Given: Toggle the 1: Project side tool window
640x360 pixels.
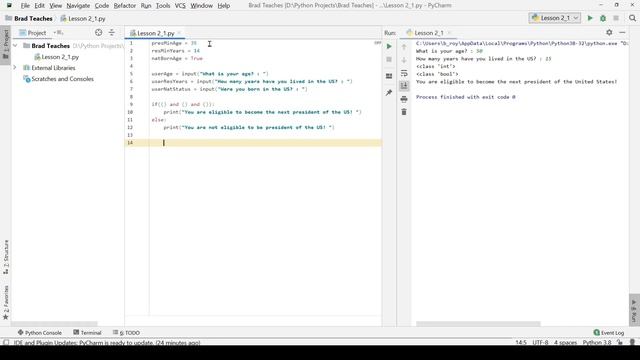Looking at the screenshot, I should pos(5,45).
